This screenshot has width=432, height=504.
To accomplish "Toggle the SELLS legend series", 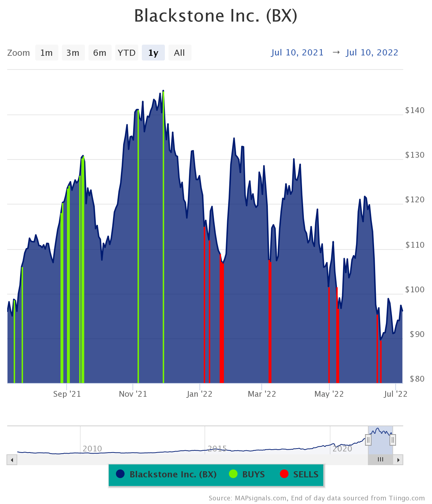I will pos(299,474).
